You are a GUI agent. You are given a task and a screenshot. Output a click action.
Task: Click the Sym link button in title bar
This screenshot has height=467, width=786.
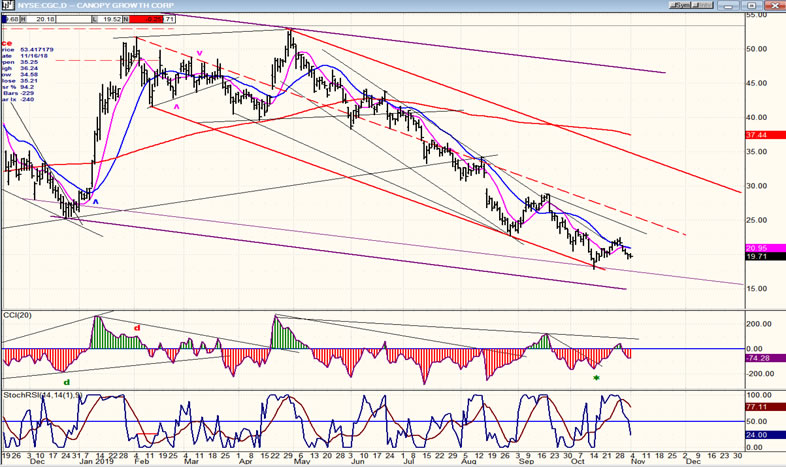point(681,6)
